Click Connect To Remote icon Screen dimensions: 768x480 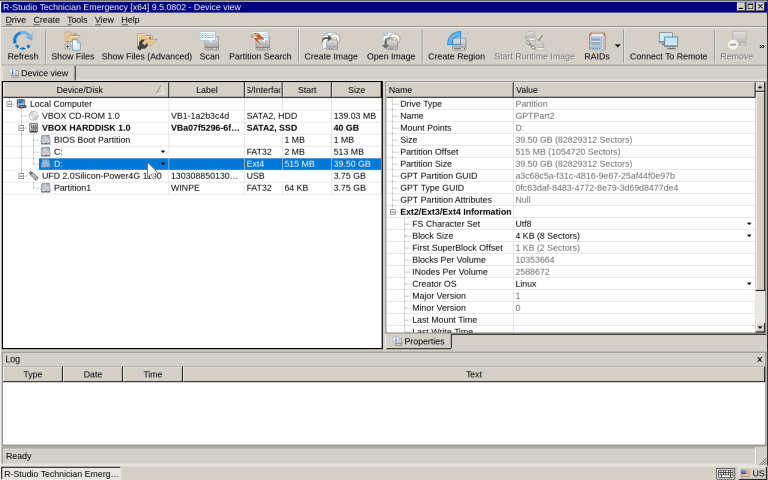(667, 45)
